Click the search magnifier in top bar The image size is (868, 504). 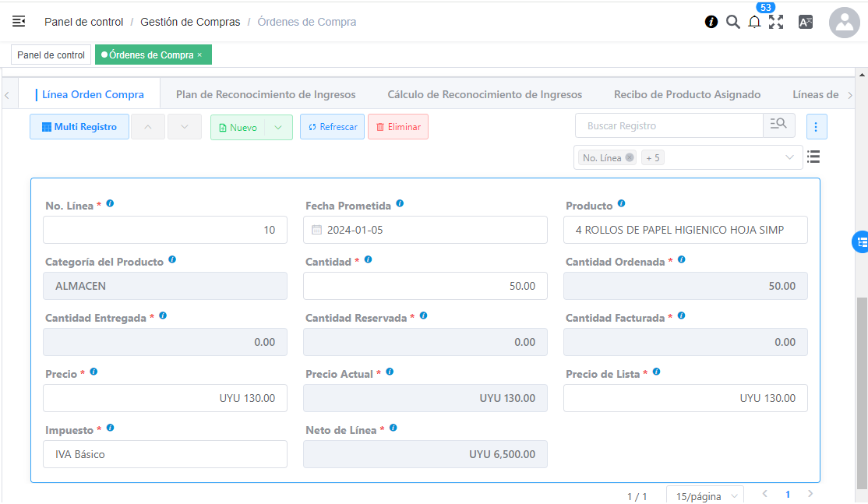click(732, 22)
